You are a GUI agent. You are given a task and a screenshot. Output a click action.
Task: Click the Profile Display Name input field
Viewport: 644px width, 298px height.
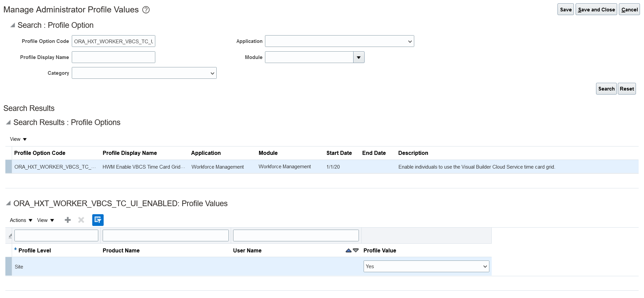[113, 57]
